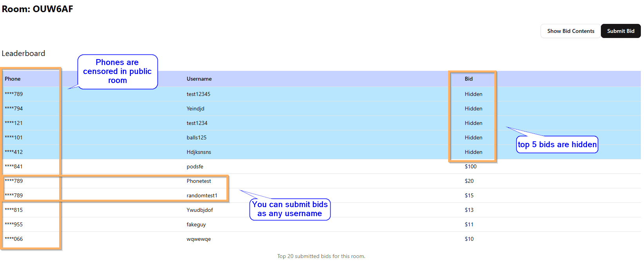Click the $11 bid value

469,224
